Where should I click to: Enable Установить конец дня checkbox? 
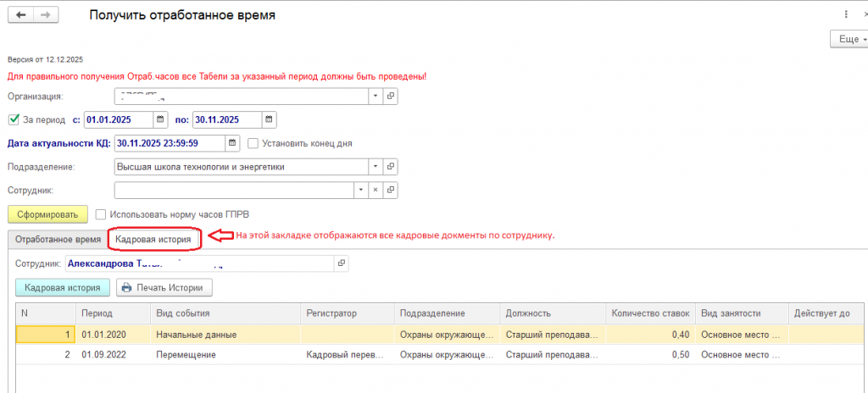point(253,143)
